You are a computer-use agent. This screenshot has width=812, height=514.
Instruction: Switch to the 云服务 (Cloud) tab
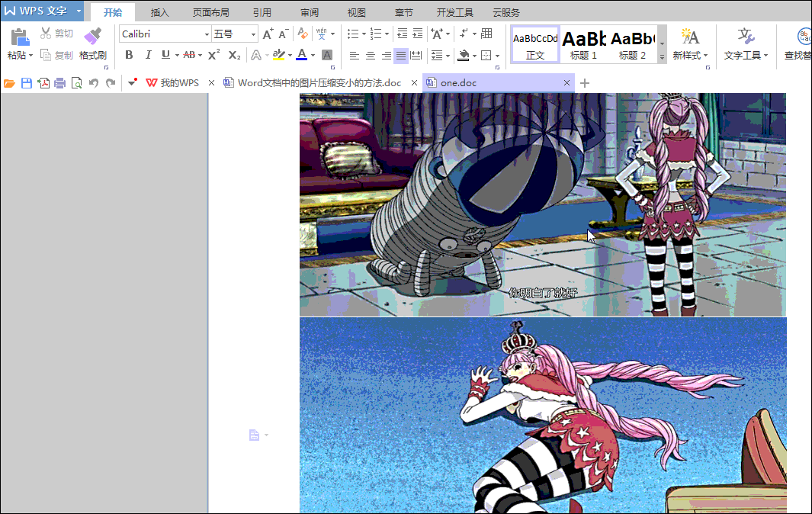coord(506,12)
